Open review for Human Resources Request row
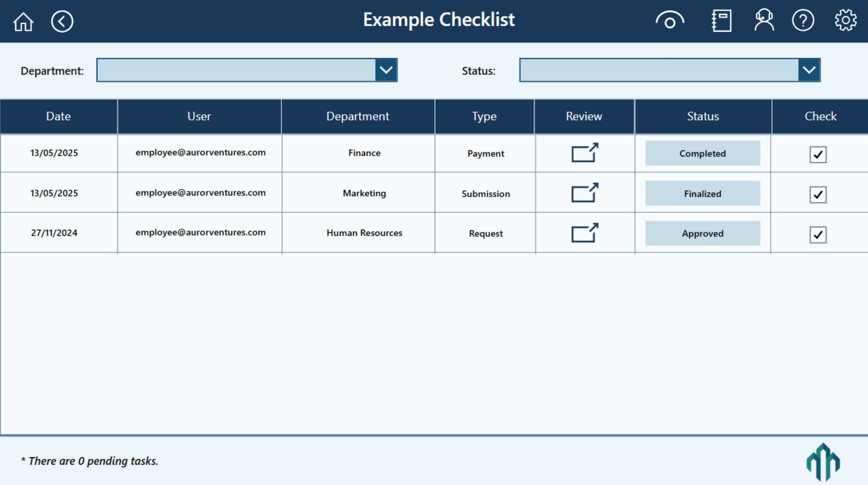Screen dimensions: 868x485 [584, 233]
